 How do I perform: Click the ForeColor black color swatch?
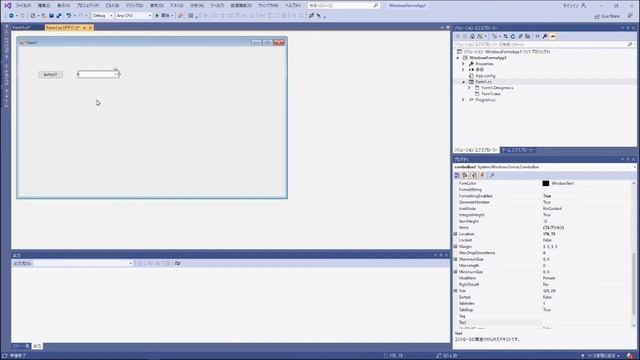coord(546,184)
